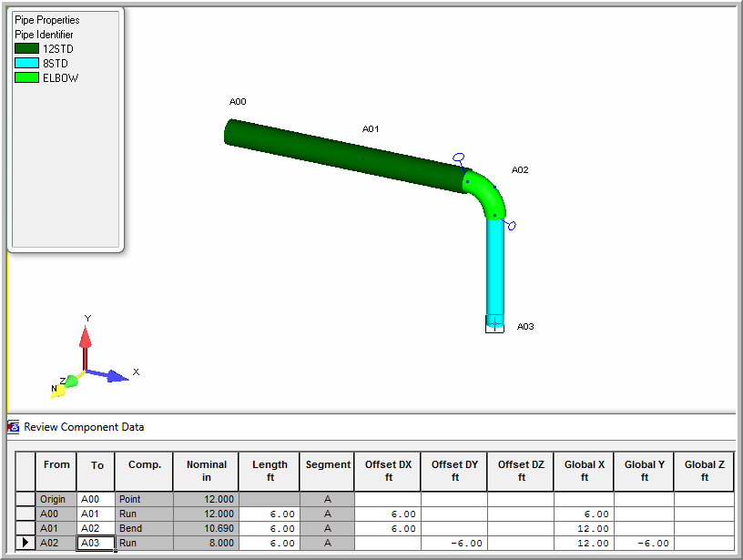
Task: Click the 8STD legend label
Action: [55, 64]
